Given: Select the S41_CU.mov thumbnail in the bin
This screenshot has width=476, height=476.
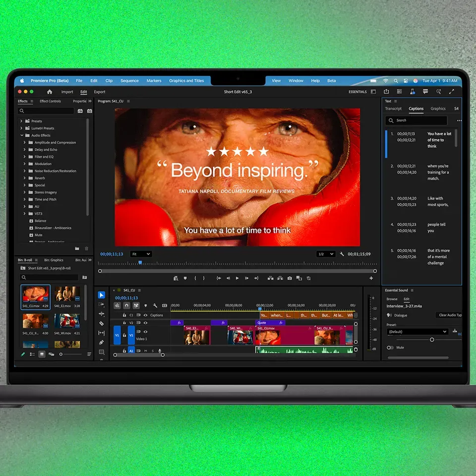Looking at the screenshot, I should point(35,296).
